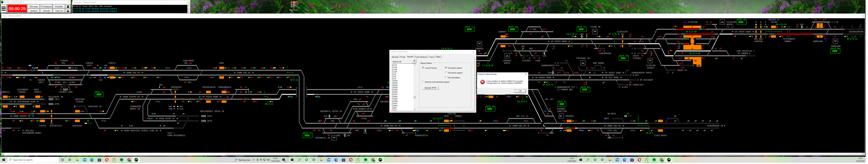Enable Fail red aspect
The image size is (868, 164).
point(446,77)
